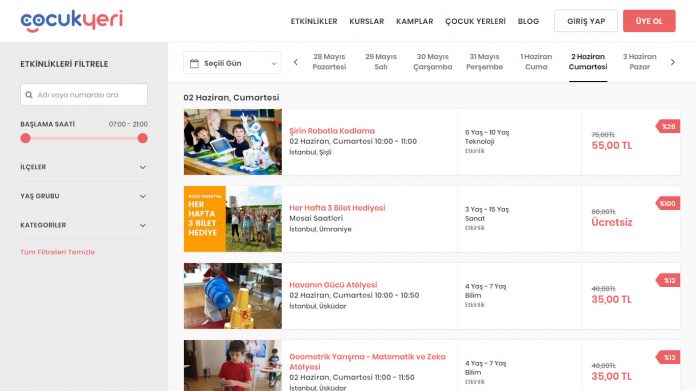
Task: Go to previous dates with left arrow
Action: point(296,62)
